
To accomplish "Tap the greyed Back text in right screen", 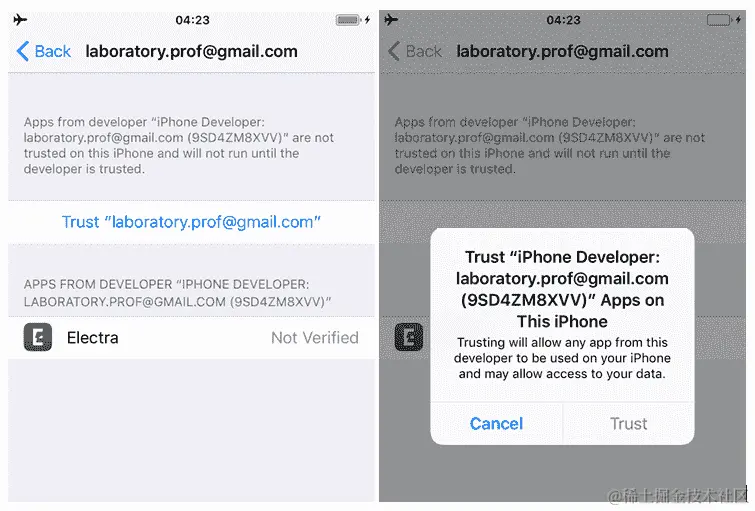I will (424, 51).
